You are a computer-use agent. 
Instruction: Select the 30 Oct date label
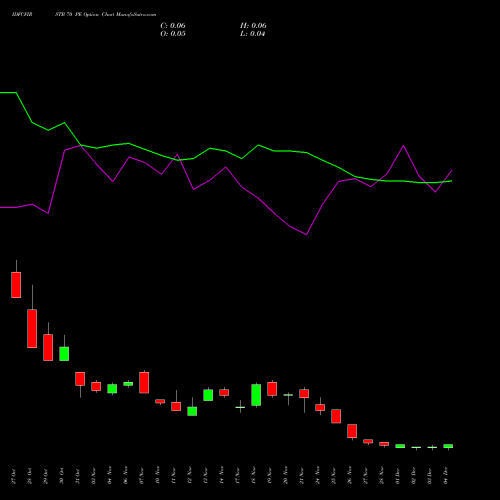click(62, 476)
